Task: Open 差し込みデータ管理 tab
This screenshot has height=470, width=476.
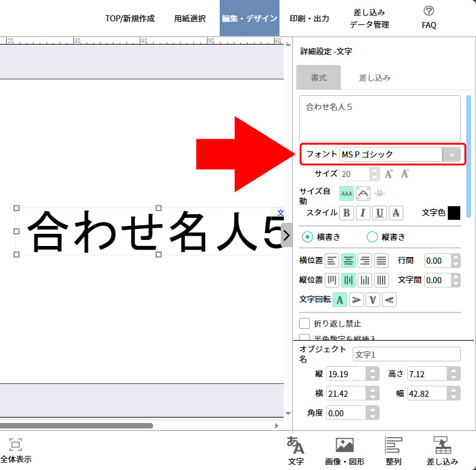Action: 369,18
